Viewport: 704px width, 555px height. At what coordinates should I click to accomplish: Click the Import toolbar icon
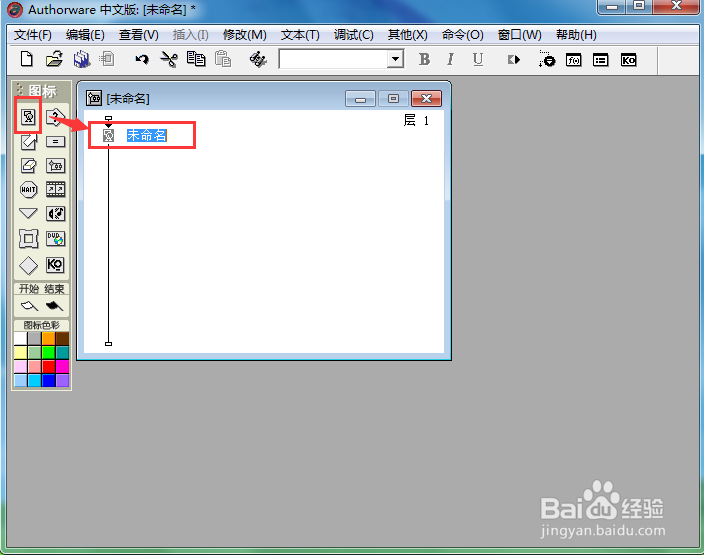(107, 59)
